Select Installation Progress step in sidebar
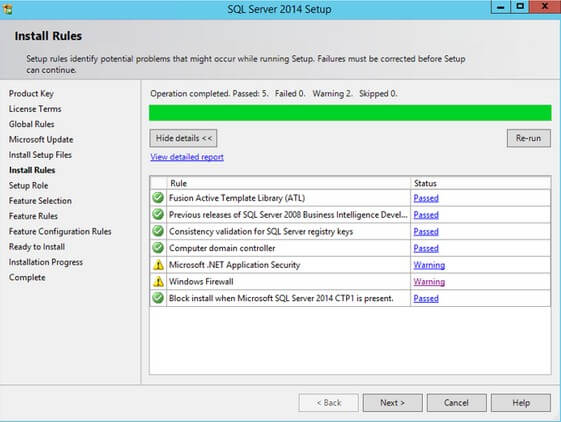The width and height of the screenshot is (561, 422). (x=46, y=262)
